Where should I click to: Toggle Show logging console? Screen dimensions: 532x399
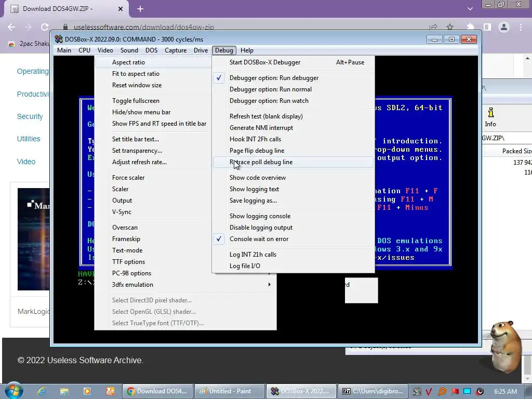tap(294, 216)
